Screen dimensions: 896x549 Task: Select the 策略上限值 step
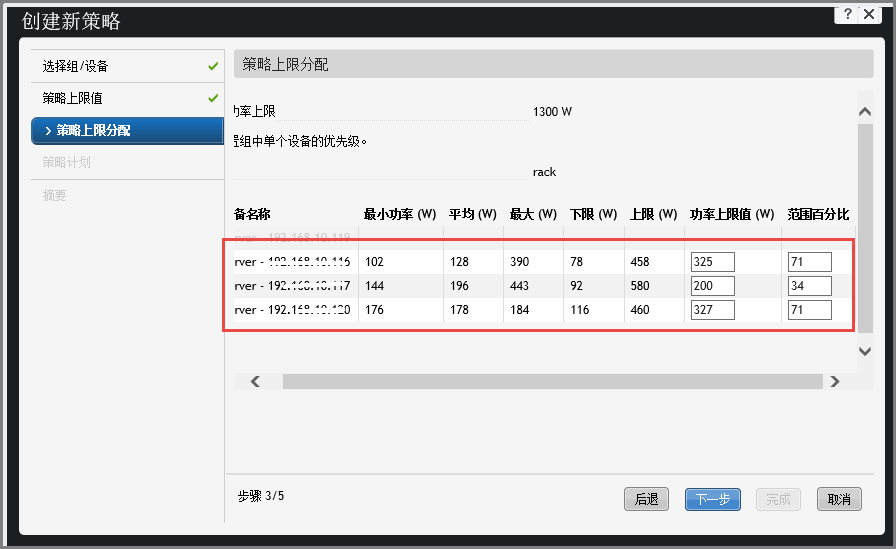tap(128, 98)
